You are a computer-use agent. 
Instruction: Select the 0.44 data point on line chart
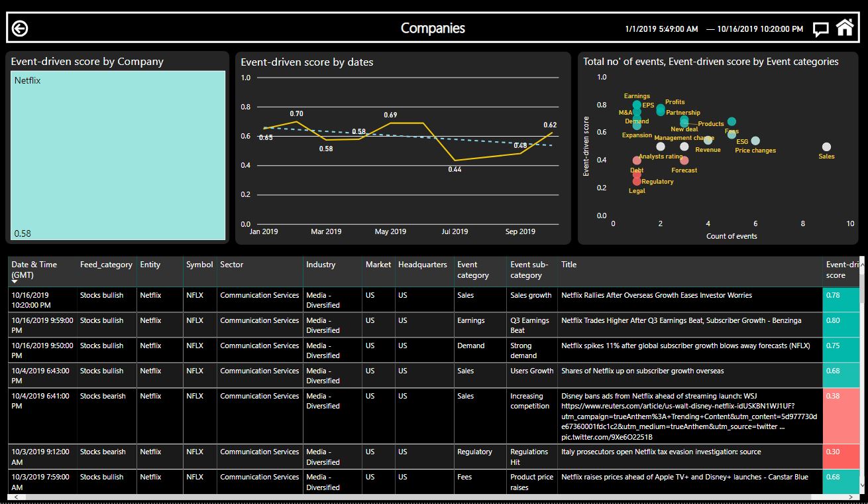[x=455, y=160]
